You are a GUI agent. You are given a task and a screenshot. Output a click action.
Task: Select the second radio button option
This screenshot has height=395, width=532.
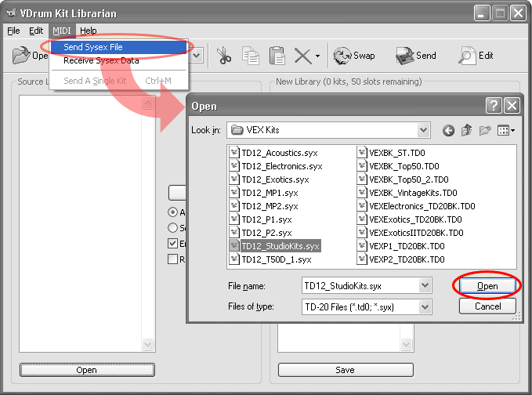tap(173, 228)
